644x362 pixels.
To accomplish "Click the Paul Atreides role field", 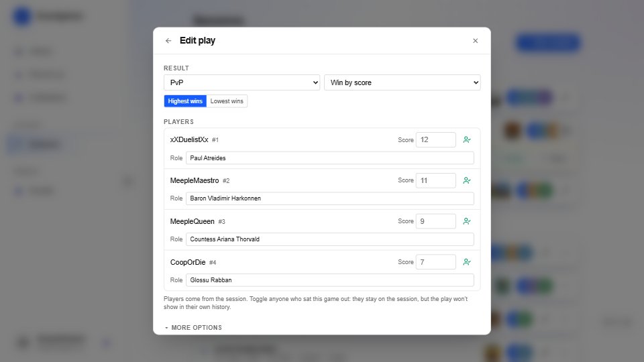I will point(330,158).
